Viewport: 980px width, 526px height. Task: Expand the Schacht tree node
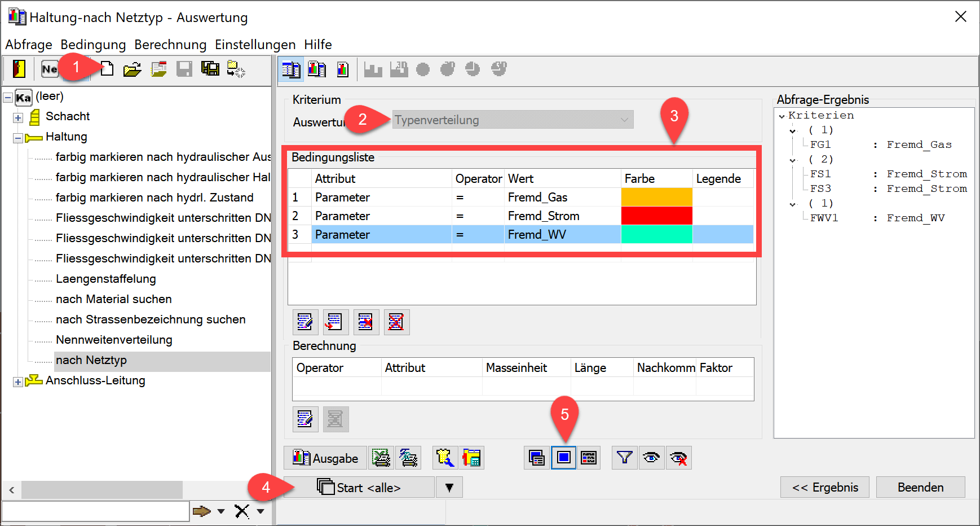point(18,117)
